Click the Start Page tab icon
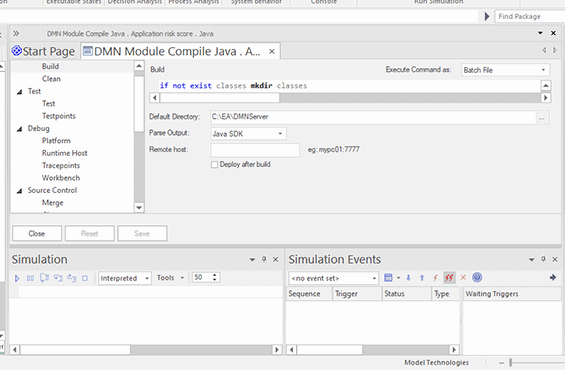 point(16,51)
